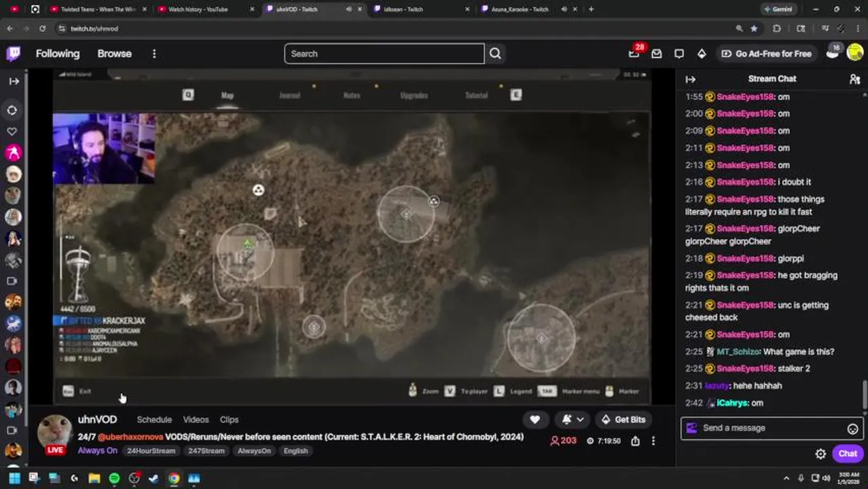Image resolution: width=868 pixels, height=489 pixels.
Task: Select the 247Stream tag
Action: coord(206,451)
